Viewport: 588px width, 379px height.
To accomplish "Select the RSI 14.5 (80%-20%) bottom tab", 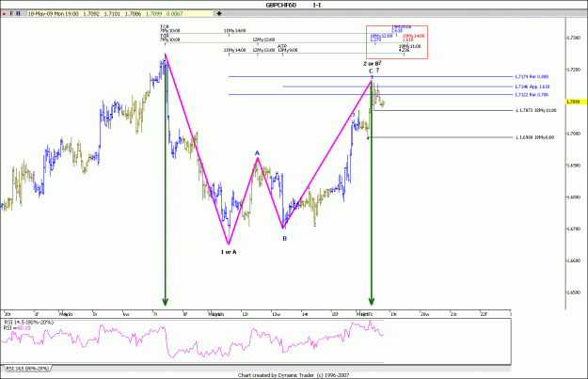I will click(27, 369).
